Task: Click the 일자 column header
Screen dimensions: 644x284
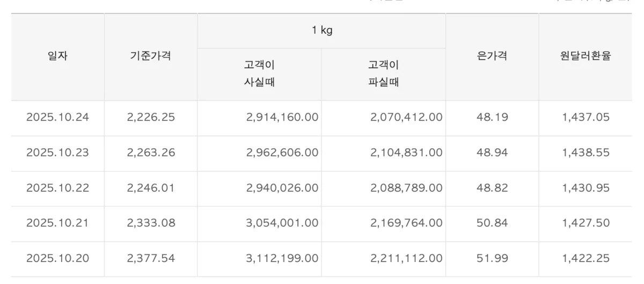Action: (x=57, y=55)
